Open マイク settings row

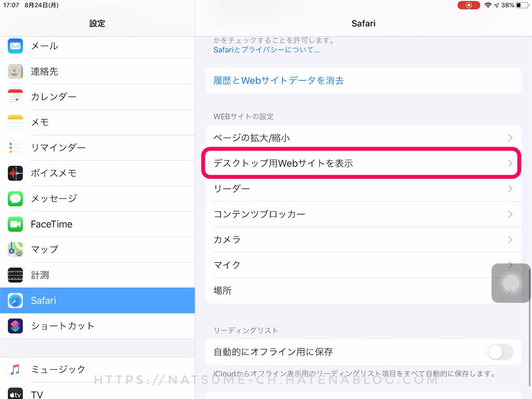point(363,265)
